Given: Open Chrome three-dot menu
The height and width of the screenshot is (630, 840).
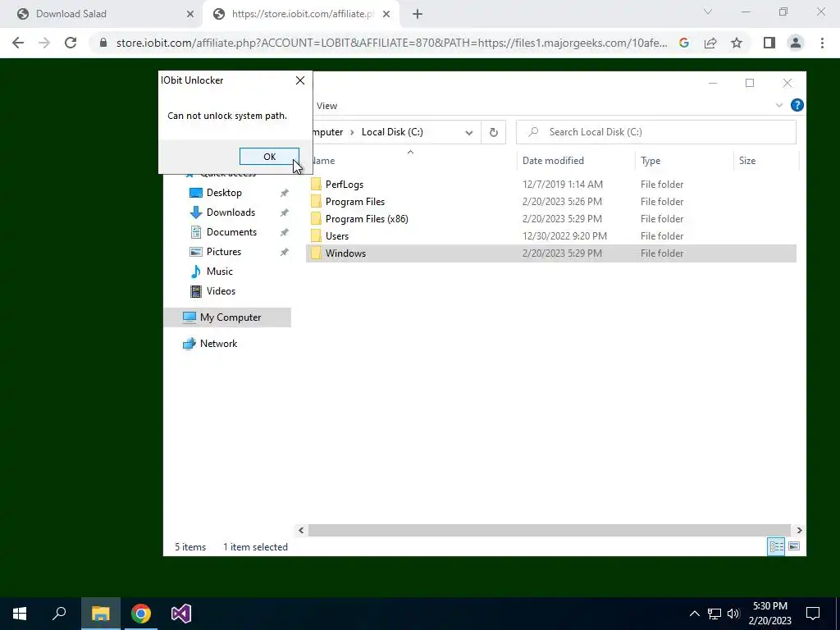Looking at the screenshot, I should click(822, 43).
